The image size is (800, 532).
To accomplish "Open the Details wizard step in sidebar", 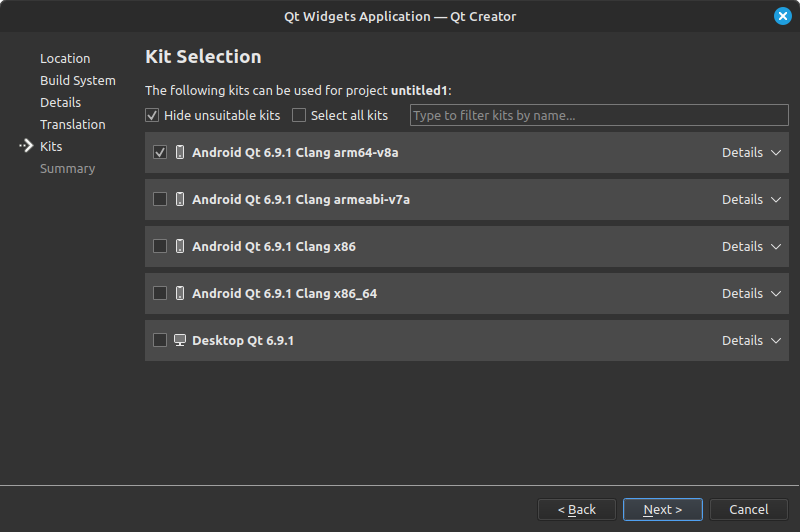I will 60,103.
